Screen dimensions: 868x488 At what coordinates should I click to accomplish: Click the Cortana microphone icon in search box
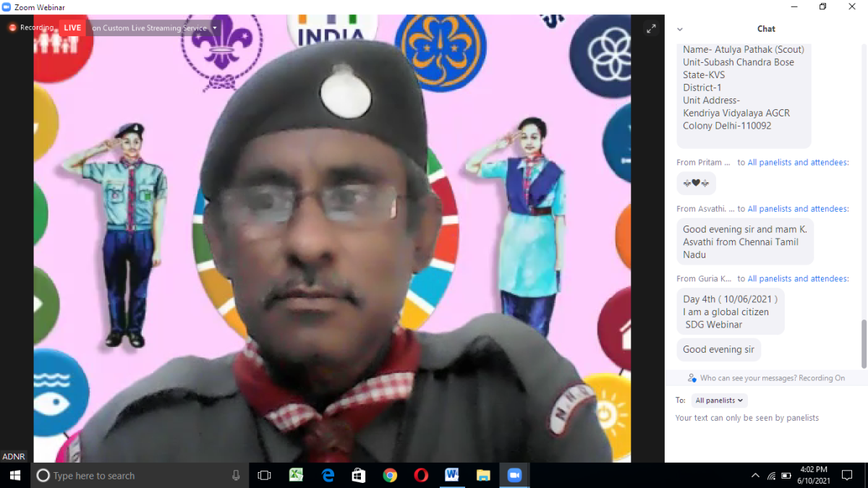pyautogui.click(x=236, y=475)
